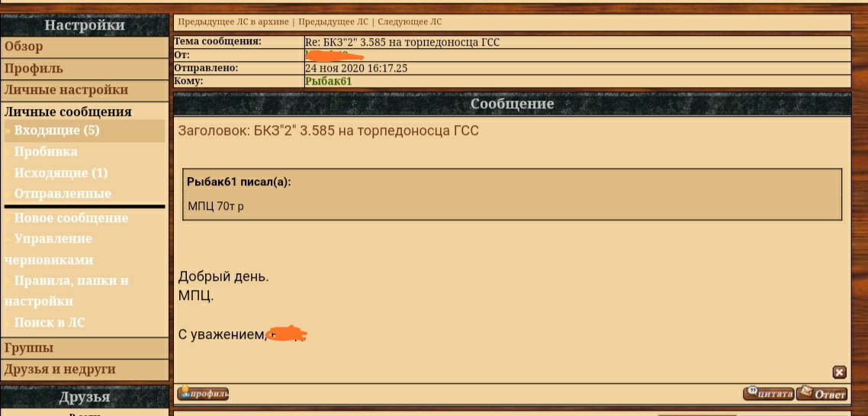This screenshot has height=416, width=868.
Task: Click the profile icon button
Action: (x=203, y=394)
